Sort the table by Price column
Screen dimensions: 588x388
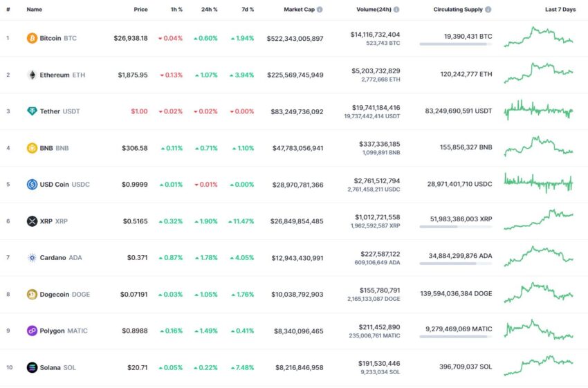point(140,10)
